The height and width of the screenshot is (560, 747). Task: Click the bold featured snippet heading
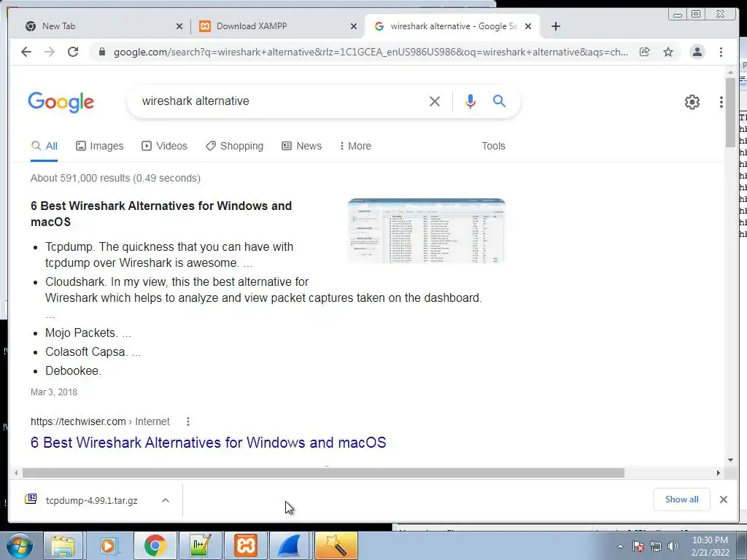coord(161,214)
